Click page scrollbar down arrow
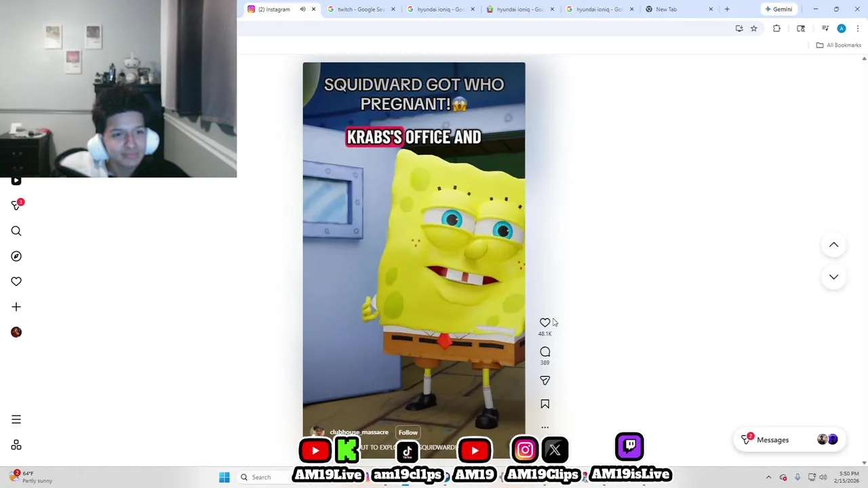The height and width of the screenshot is (488, 868). click(864, 463)
